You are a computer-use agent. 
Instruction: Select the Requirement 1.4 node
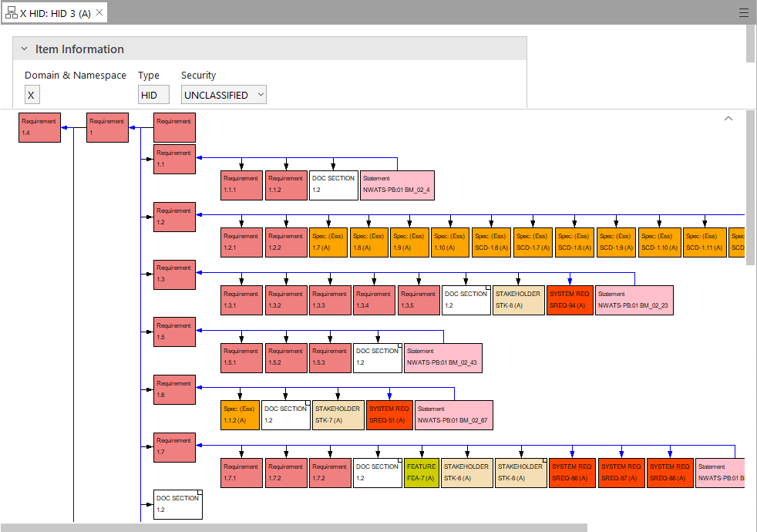[39, 127]
